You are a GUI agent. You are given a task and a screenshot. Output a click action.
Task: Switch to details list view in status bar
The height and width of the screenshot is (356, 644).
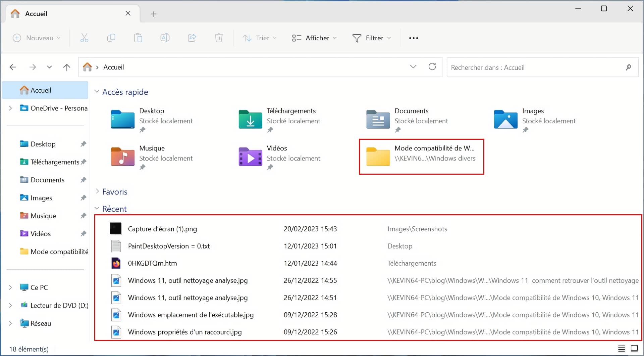point(622,349)
